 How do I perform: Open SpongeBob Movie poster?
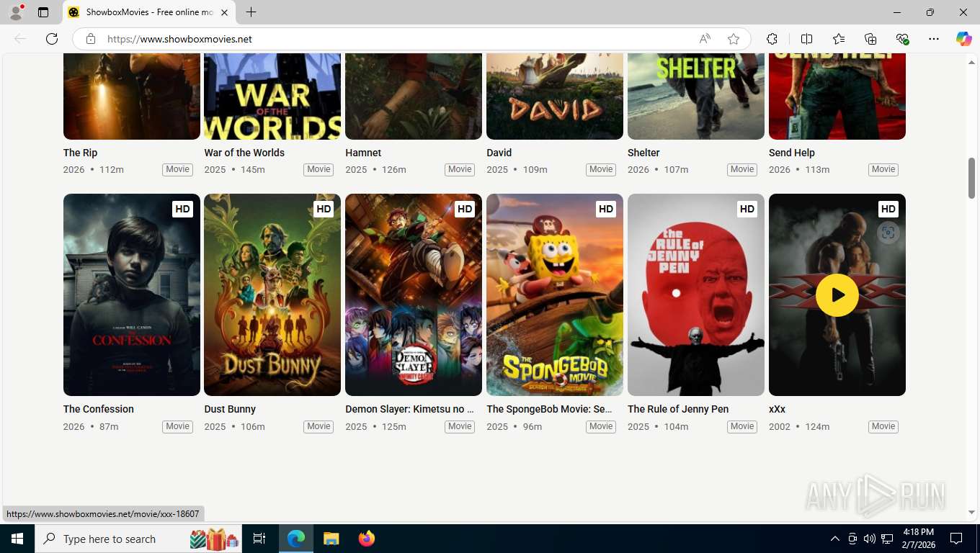point(555,295)
